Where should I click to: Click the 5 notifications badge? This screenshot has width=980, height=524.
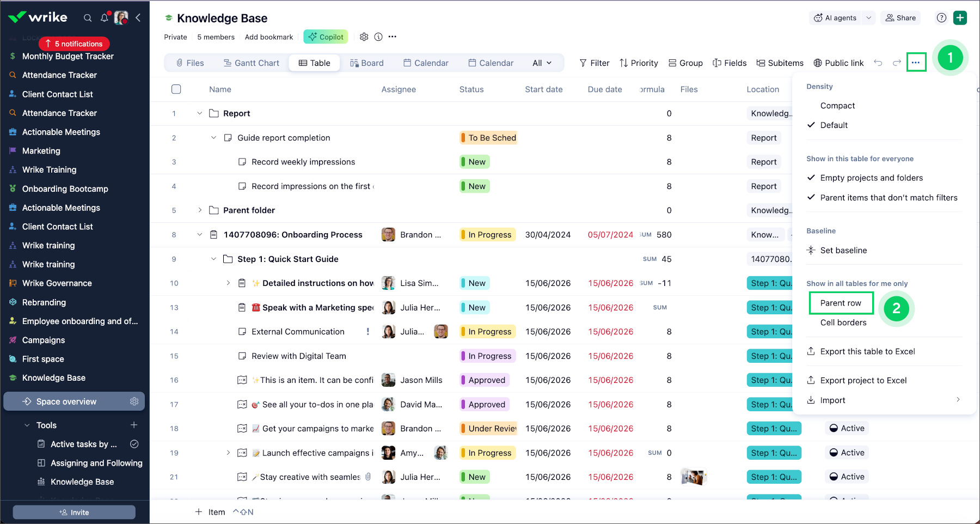[x=74, y=44]
